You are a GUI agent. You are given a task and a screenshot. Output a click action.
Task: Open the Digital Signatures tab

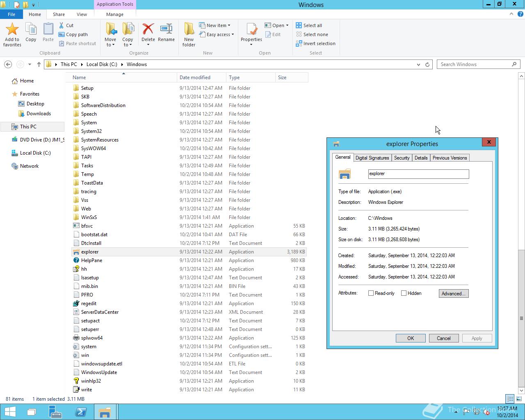pos(372,158)
